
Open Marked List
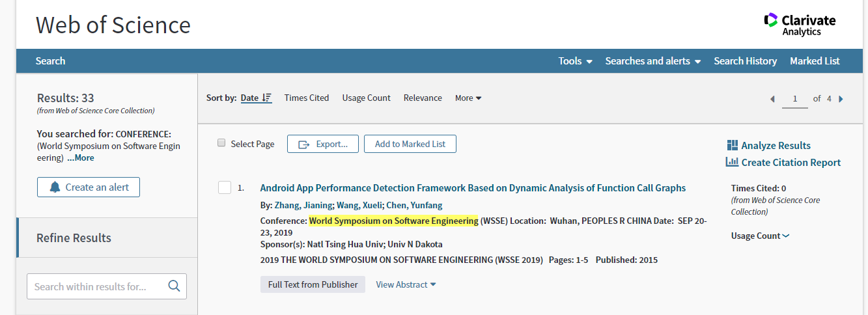pos(815,61)
